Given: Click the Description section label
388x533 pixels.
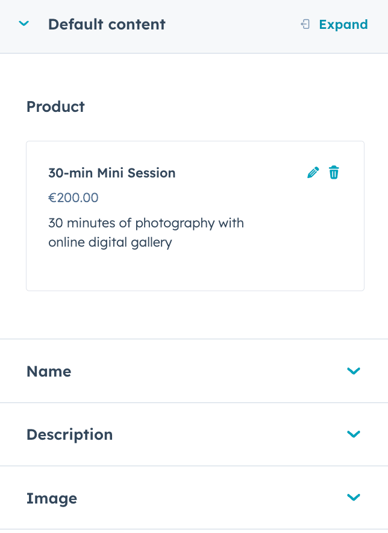Looking at the screenshot, I should pyautogui.click(x=70, y=435).
